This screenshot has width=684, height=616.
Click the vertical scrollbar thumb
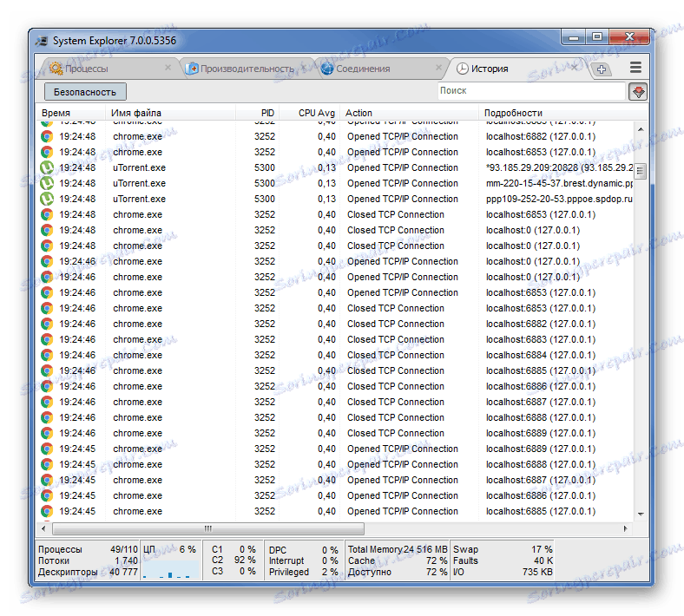click(641, 170)
